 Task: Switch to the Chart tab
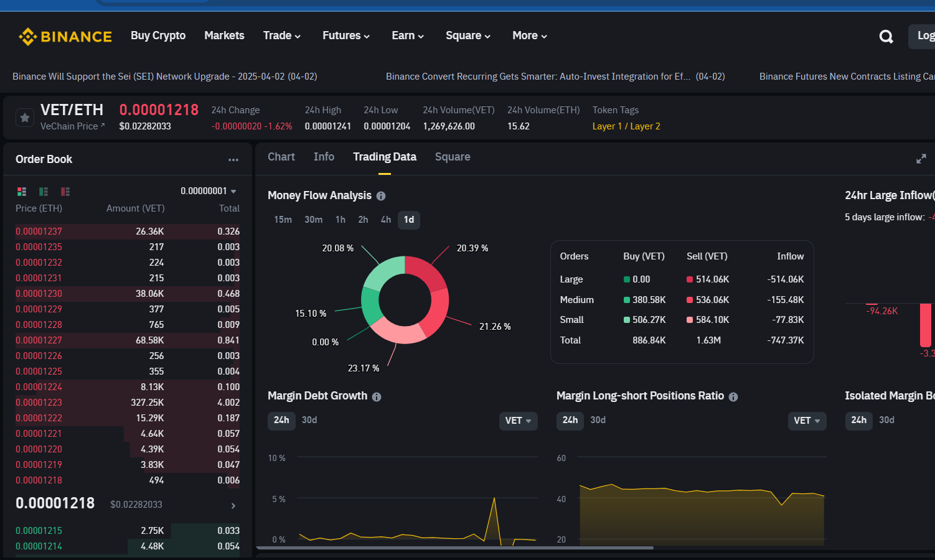tap(281, 157)
